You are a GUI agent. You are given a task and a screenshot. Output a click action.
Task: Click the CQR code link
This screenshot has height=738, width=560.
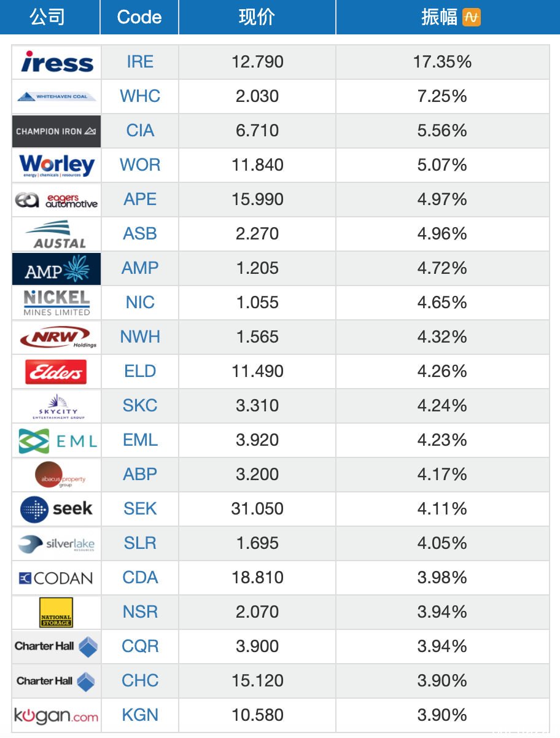pos(140,647)
